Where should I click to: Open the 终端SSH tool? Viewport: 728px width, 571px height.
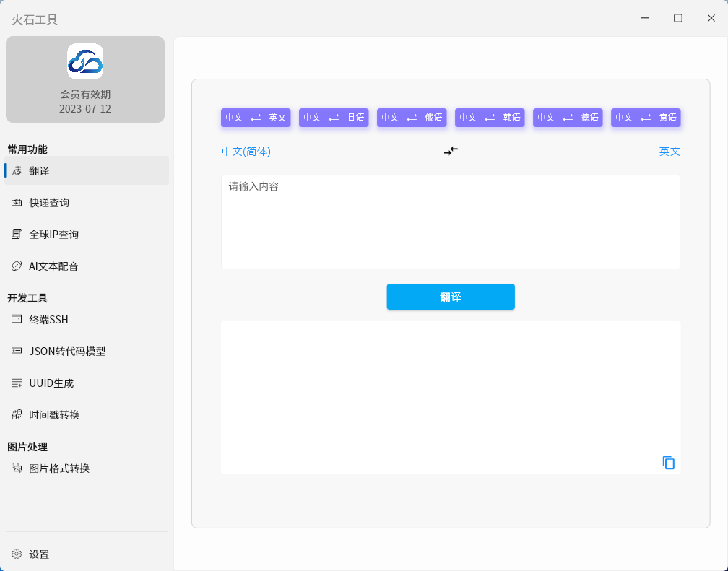87,319
